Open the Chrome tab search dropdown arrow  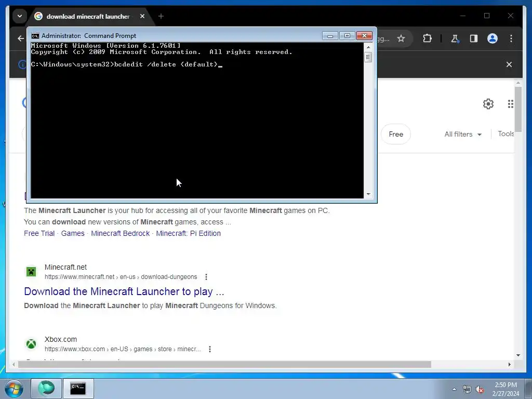click(x=20, y=16)
